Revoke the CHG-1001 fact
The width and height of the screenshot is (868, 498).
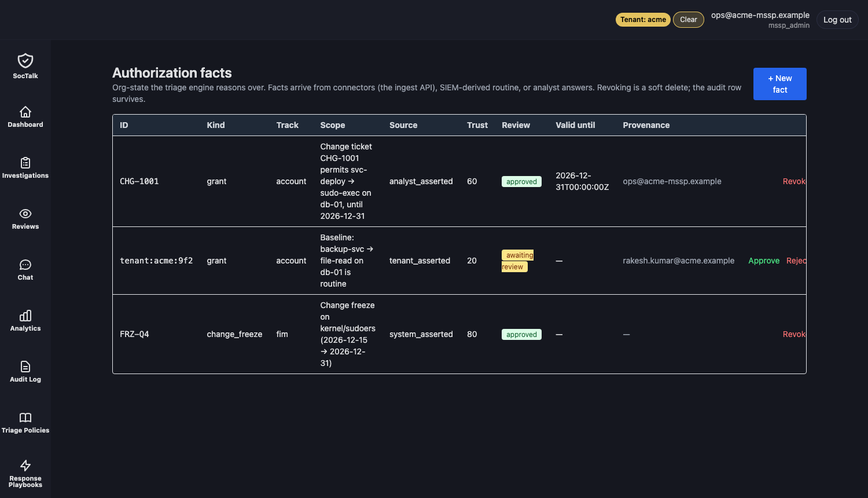point(794,181)
